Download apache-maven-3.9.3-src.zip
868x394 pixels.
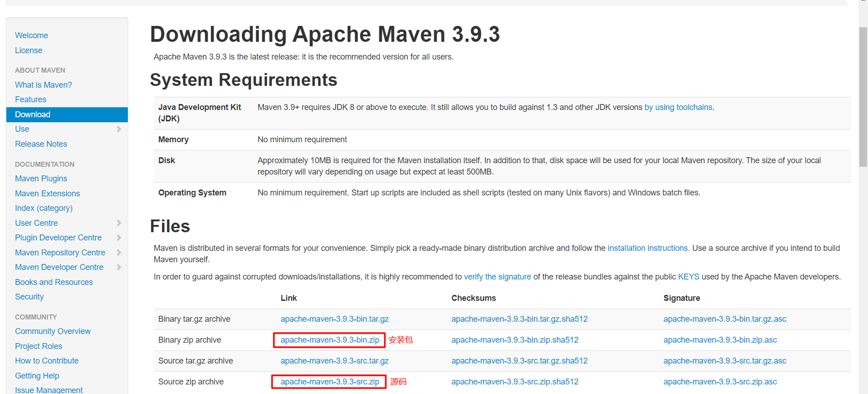[x=330, y=382]
